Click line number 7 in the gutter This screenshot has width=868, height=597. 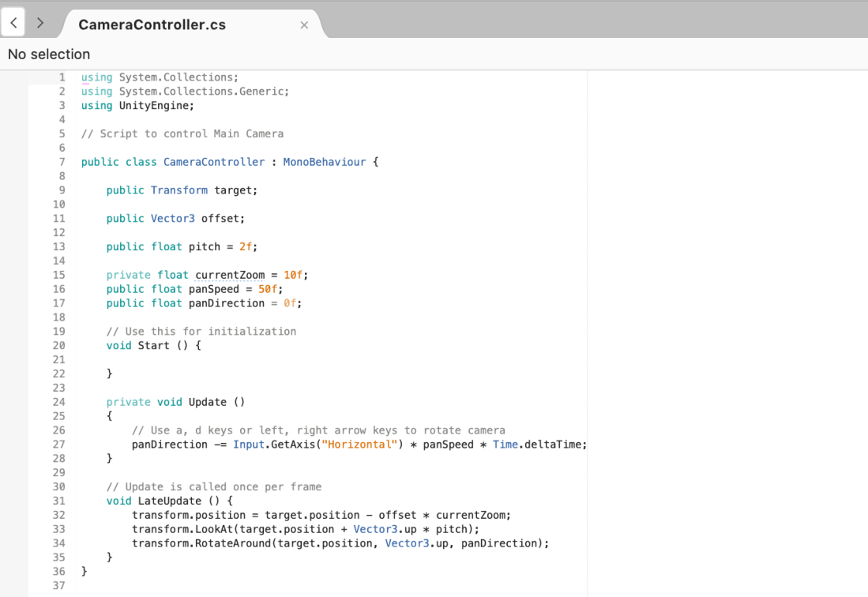click(x=62, y=162)
